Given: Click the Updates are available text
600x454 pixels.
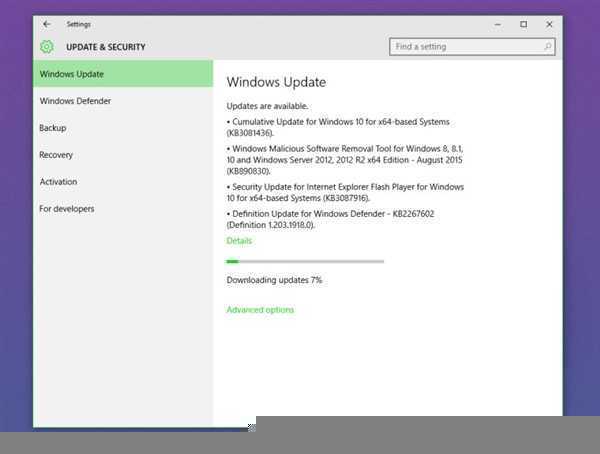Looking at the screenshot, I should [267, 106].
